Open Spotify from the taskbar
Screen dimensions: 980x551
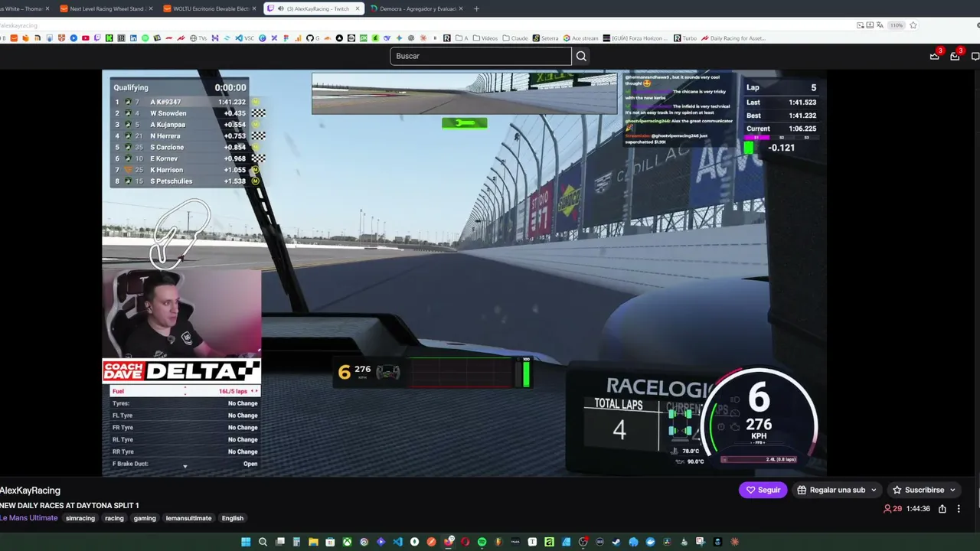coord(482,542)
